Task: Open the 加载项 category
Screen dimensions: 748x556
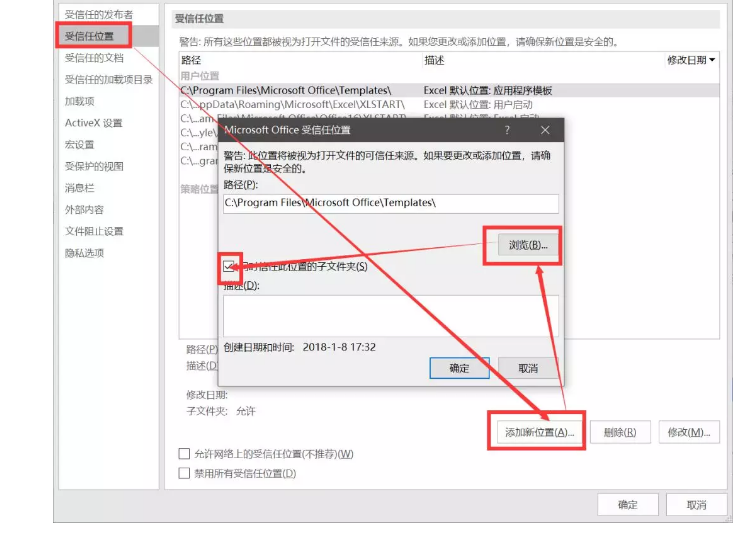Action: pos(80,101)
